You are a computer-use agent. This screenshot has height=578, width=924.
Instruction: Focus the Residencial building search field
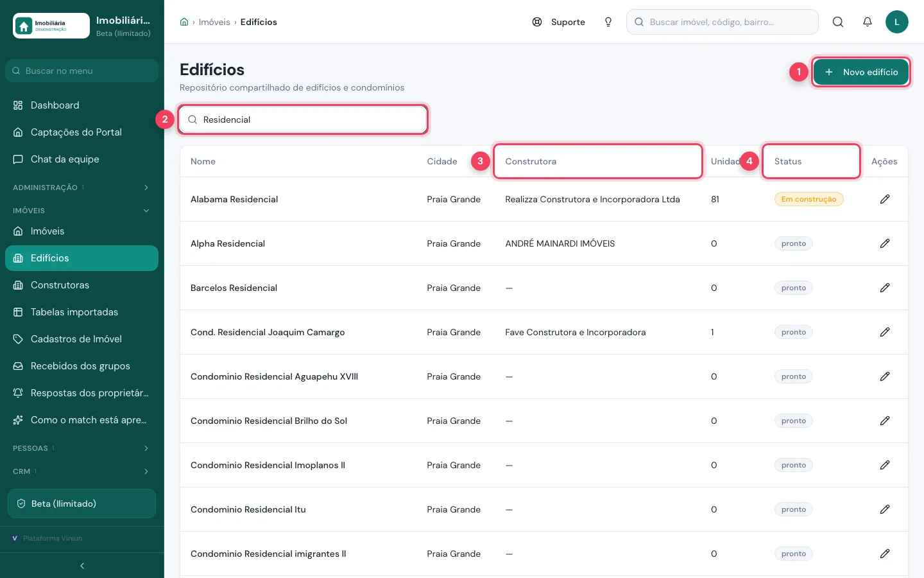pos(303,119)
